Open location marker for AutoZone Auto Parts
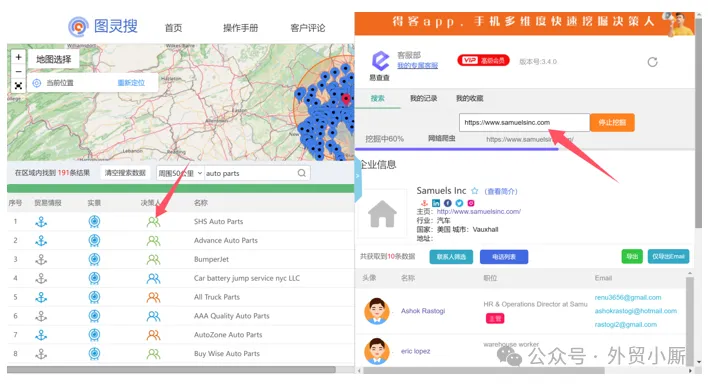The height and width of the screenshot is (384, 708). pos(94,335)
